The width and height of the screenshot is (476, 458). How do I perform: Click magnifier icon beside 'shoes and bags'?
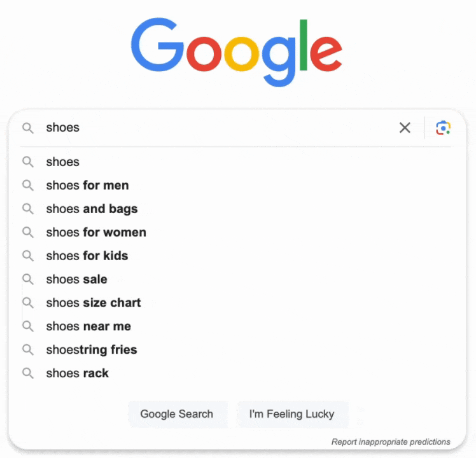[x=28, y=209]
